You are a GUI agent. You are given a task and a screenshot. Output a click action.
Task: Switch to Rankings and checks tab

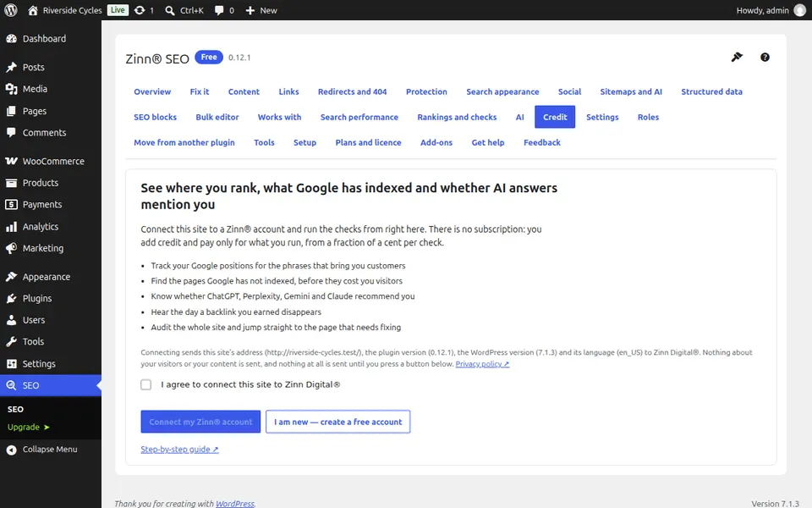click(x=457, y=117)
